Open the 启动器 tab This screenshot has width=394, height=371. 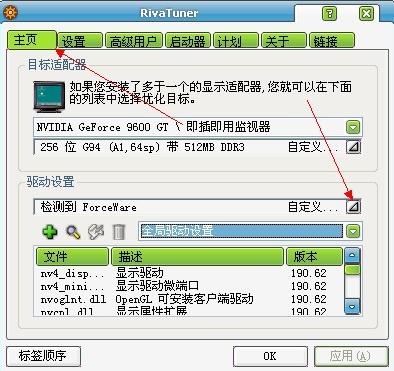coord(188,41)
